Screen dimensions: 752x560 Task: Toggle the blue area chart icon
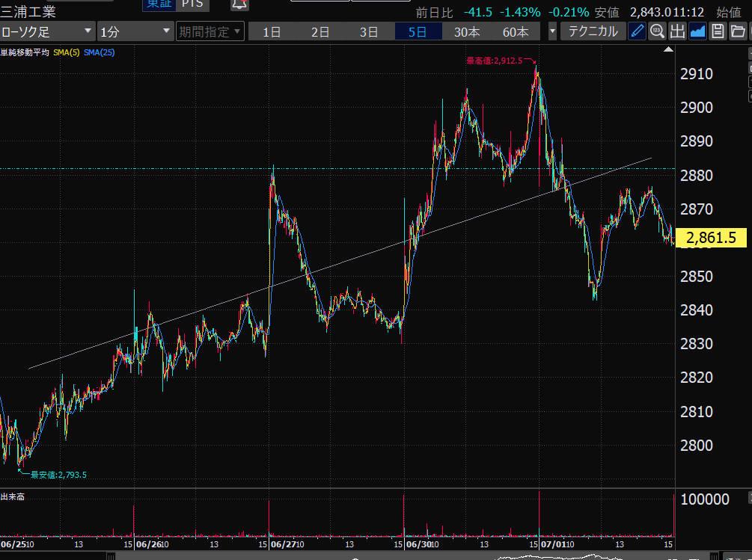click(697, 31)
